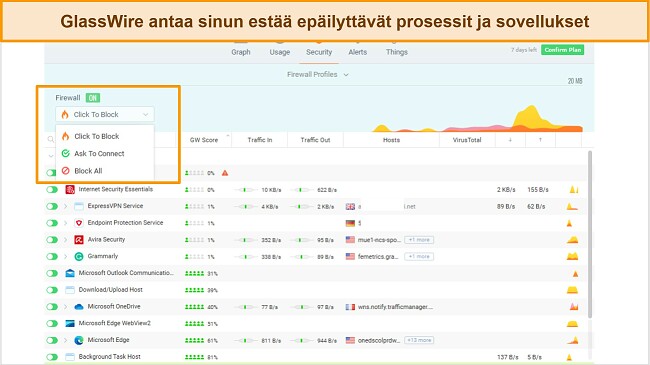650x365 pixels.
Task: Click the Internet Security Essentials app icon
Action: 70,190
